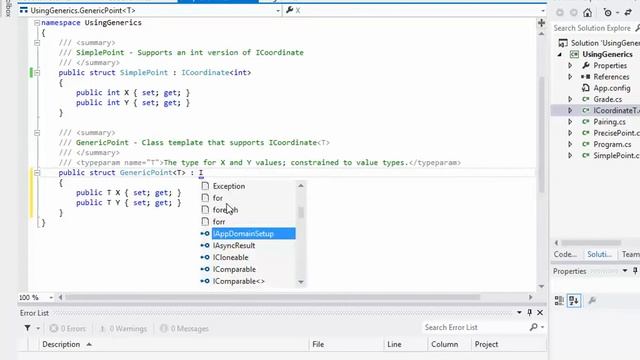
Task: Focus the Search Error List box
Action: tap(474, 327)
